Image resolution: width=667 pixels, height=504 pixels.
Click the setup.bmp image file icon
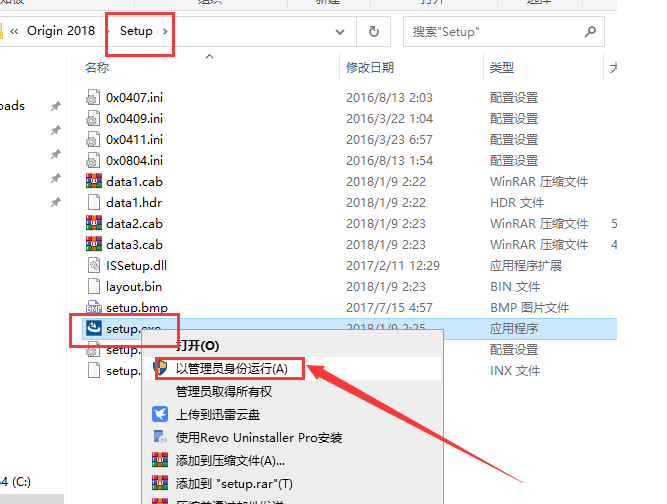tap(94, 308)
